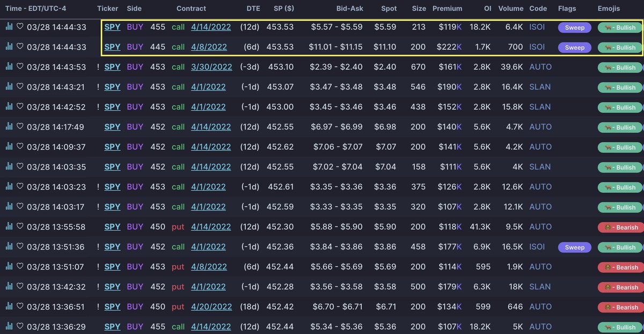
Task: Click chart icon on 14:44:33 445 call row
Action: point(9,47)
